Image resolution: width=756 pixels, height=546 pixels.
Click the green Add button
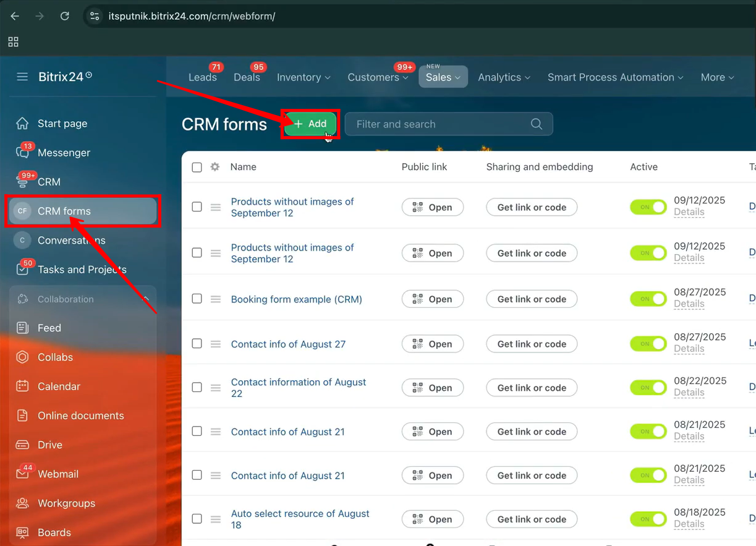(310, 124)
